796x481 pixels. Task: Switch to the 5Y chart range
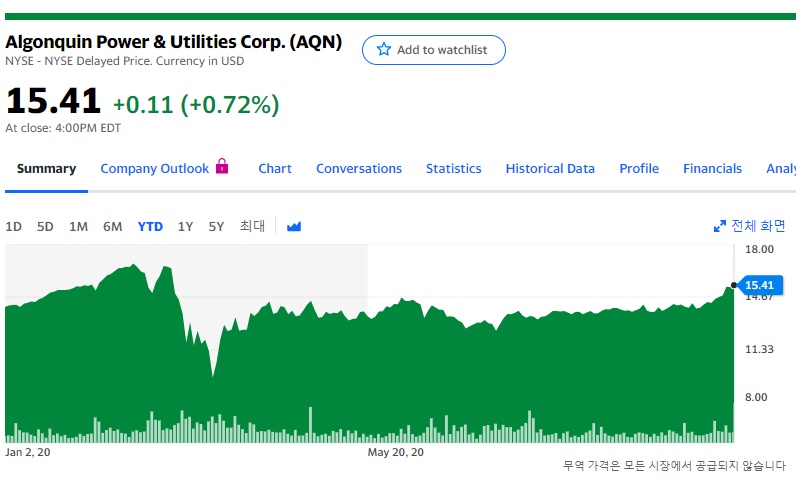[216, 227]
